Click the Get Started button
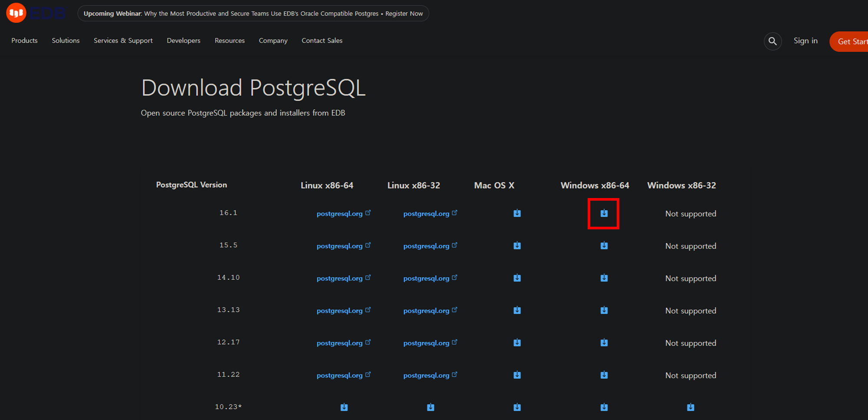This screenshot has height=420, width=868. pyautogui.click(x=849, y=42)
